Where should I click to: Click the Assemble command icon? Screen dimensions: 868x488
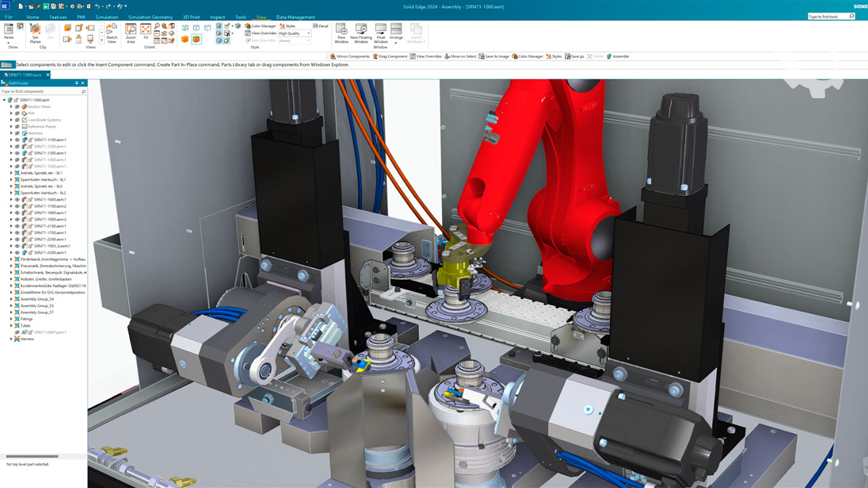point(618,56)
